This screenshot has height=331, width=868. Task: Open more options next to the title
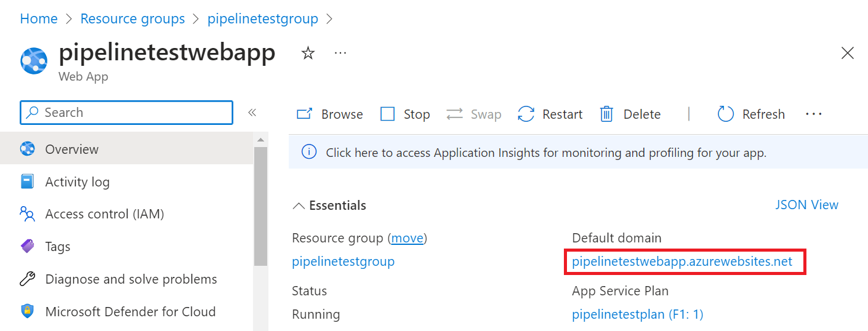point(340,54)
